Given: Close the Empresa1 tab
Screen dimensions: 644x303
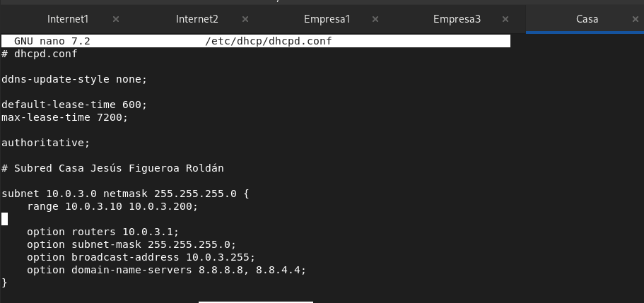Looking at the screenshot, I should [375, 19].
